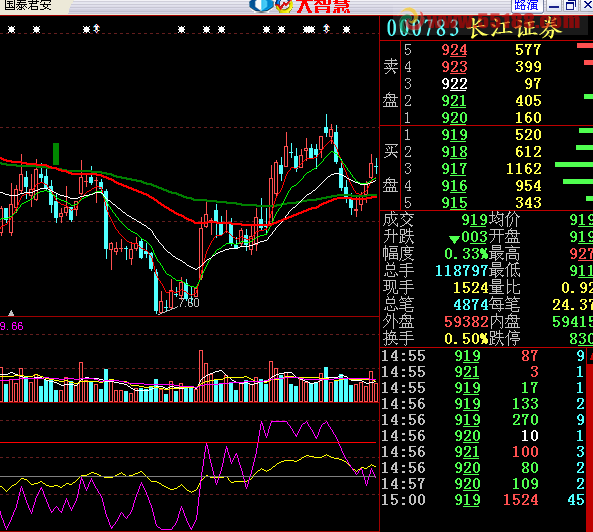Click the triple-star cluster marker above chart
Image resolution: width=593 pixels, height=532 pixels.
tap(309, 29)
